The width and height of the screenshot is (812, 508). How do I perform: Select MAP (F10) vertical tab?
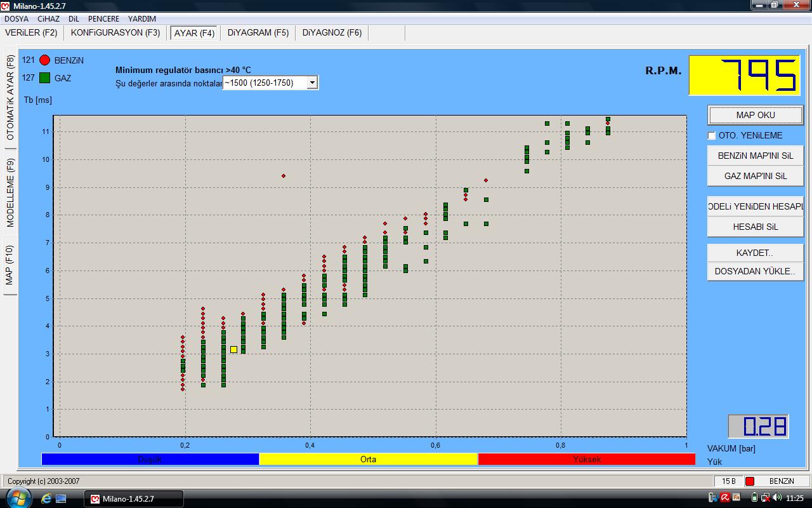coord(10,266)
